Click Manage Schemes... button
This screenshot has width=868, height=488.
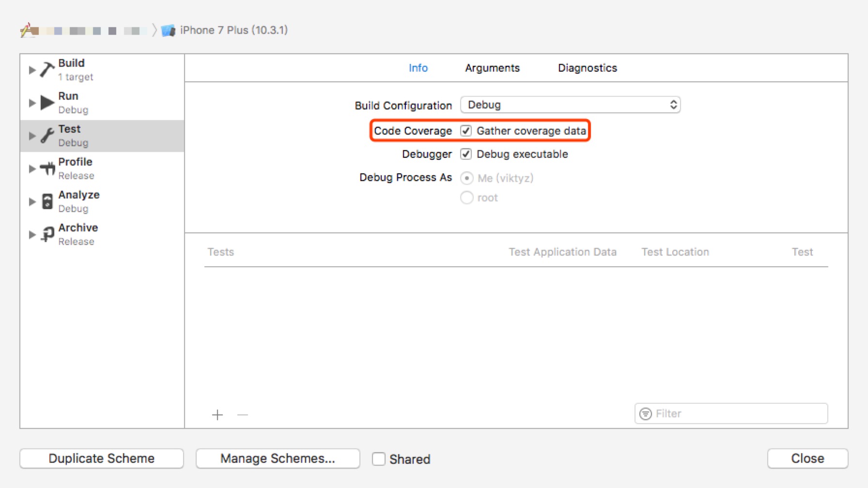(278, 458)
